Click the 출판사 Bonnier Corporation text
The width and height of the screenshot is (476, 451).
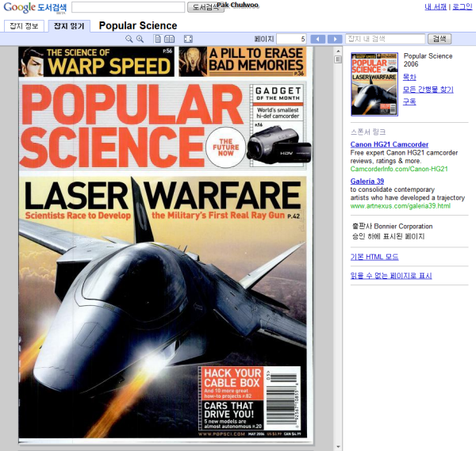pyautogui.click(x=392, y=226)
